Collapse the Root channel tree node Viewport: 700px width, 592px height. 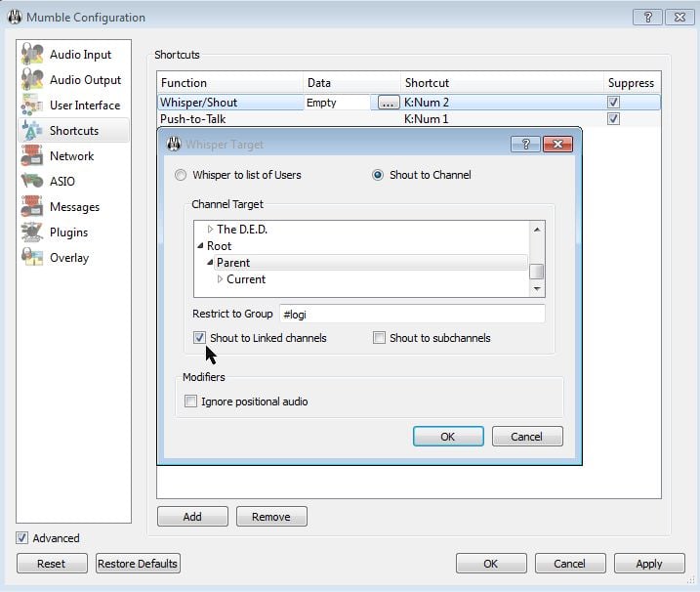pyautogui.click(x=200, y=246)
